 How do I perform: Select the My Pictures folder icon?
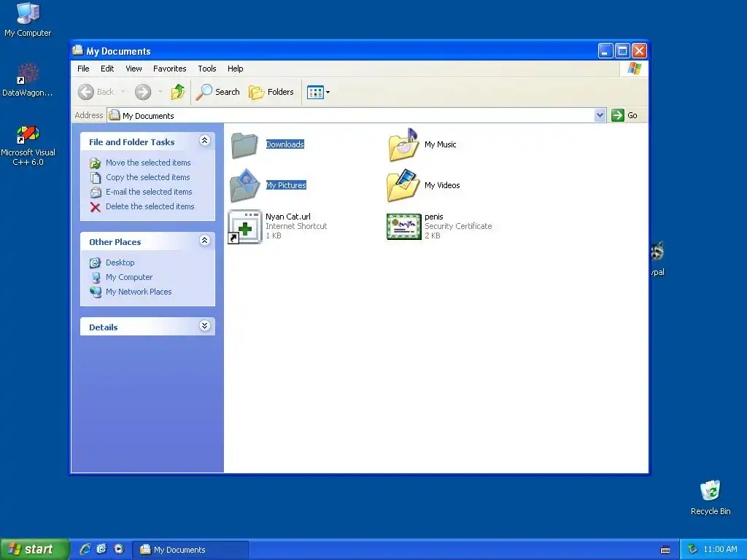[x=244, y=186]
